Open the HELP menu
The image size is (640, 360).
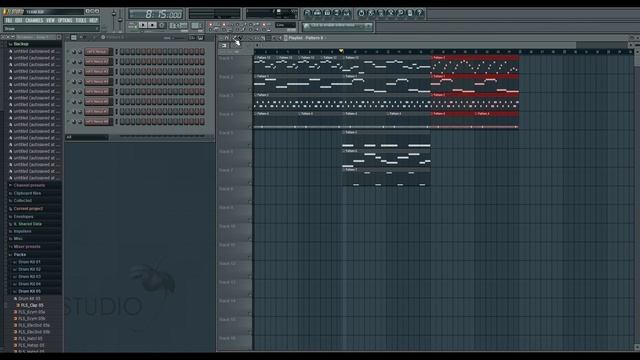point(93,20)
